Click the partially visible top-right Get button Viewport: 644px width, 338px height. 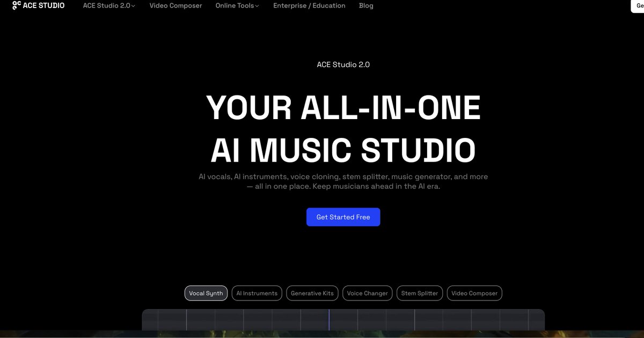click(x=637, y=5)
